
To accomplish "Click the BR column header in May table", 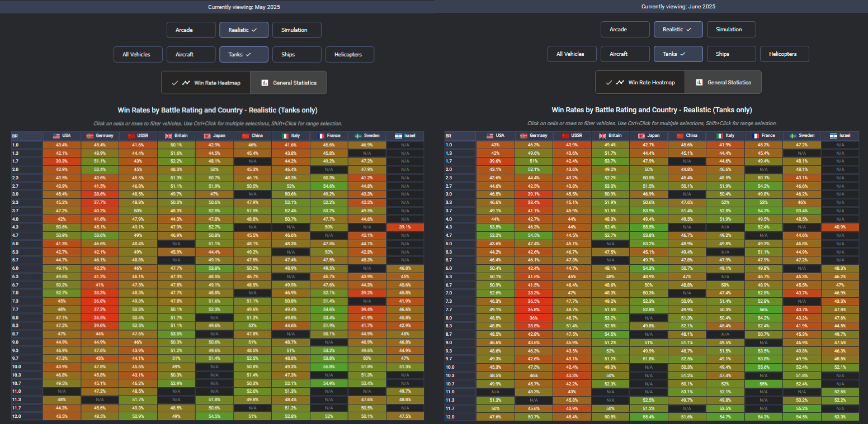I will (x=27, y=136).
